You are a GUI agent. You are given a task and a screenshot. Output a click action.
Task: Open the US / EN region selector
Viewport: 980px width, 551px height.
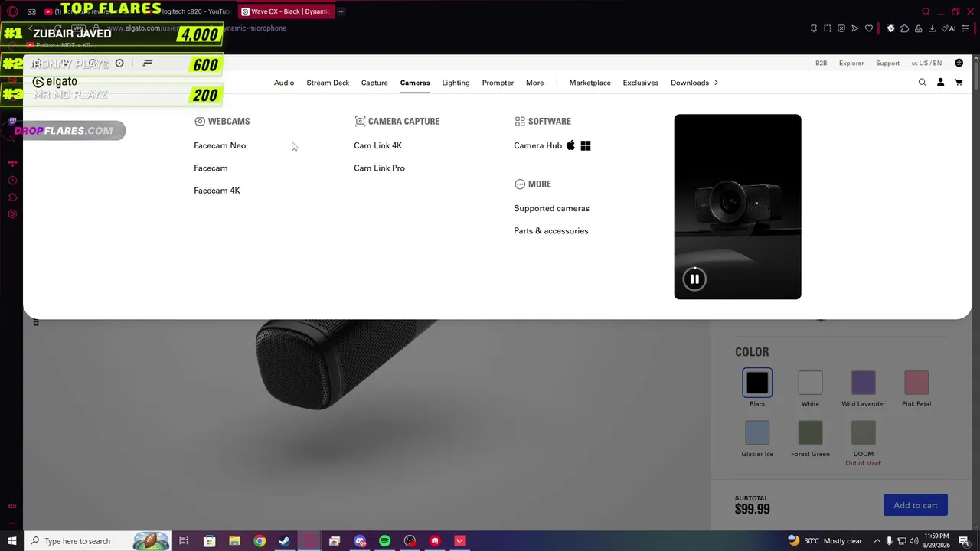pos(926,63)
